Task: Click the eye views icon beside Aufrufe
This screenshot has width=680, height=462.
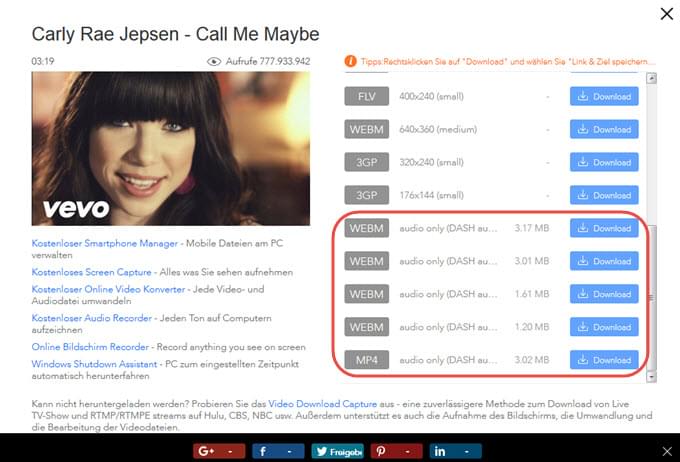Action: click(213, 61)
